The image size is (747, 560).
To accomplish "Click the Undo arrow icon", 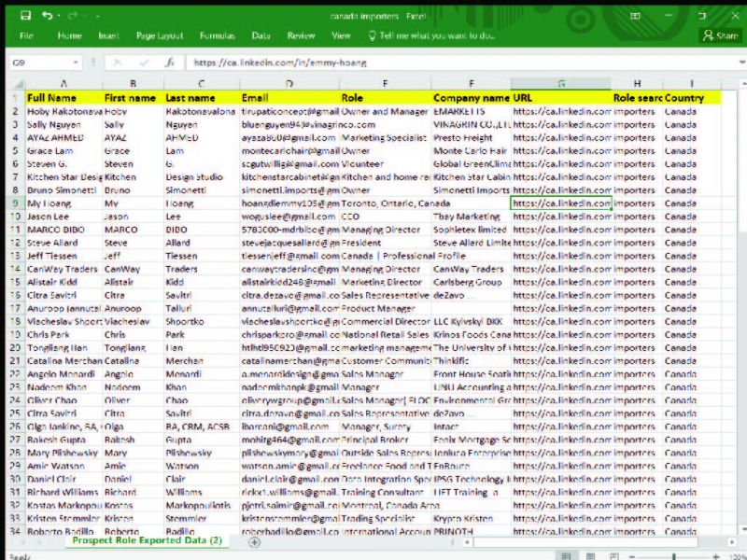I will [48, 16].
